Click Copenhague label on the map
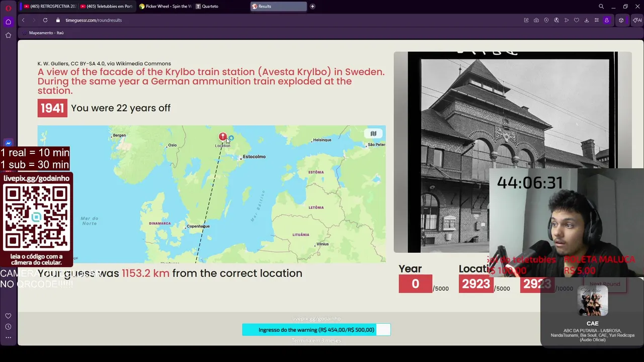The image size is (644, 362). click(x=198, y=226)
